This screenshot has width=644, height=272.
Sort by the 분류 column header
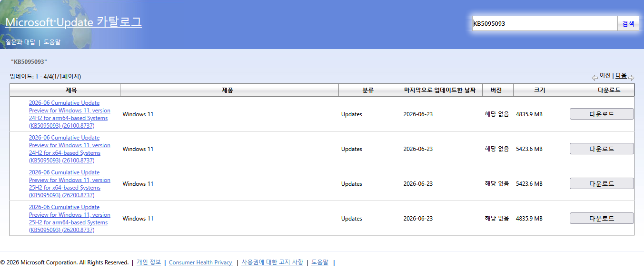[x=370, y=90]
